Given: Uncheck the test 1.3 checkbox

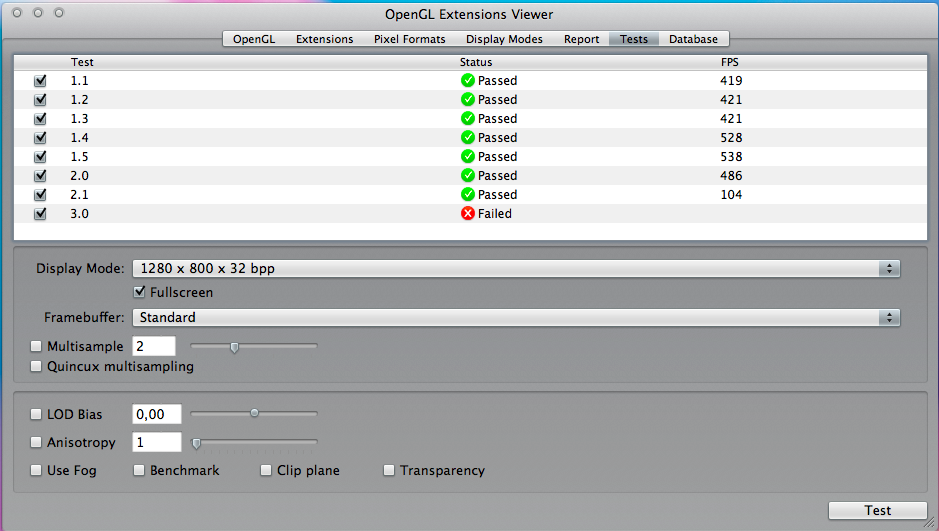Looking at the screenshot, I should point(40,119).
